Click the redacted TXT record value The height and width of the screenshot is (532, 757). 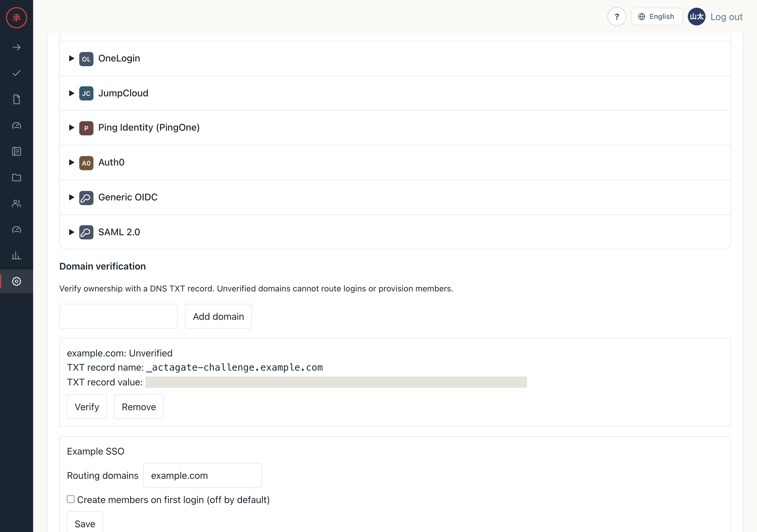[x=336, y=382]
